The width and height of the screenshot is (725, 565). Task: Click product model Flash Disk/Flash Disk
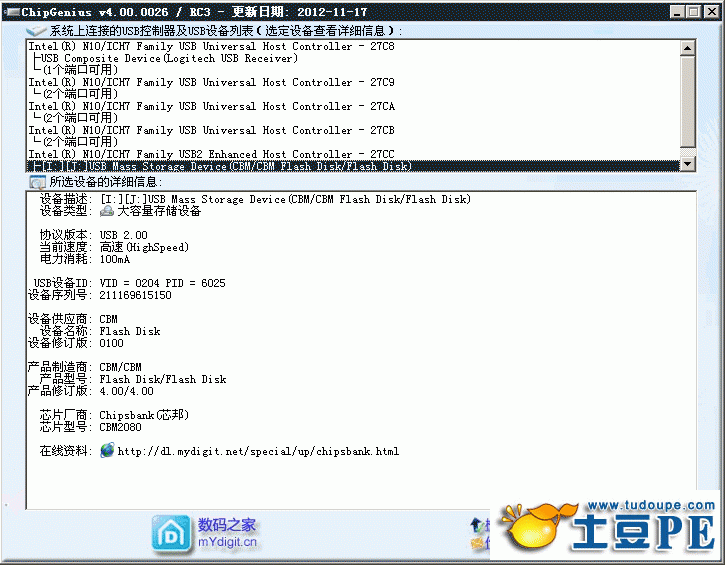tap(163, 379)
